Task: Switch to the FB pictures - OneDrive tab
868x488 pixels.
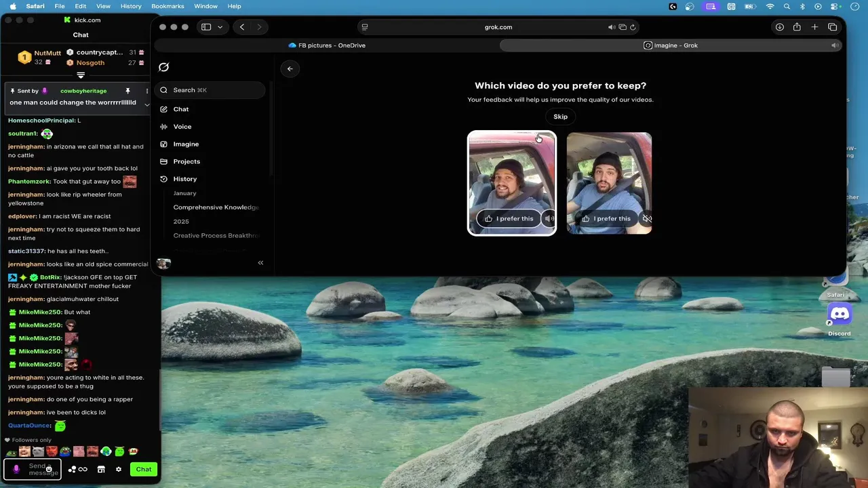Action: pyautogui.click(x=327, y=45)
